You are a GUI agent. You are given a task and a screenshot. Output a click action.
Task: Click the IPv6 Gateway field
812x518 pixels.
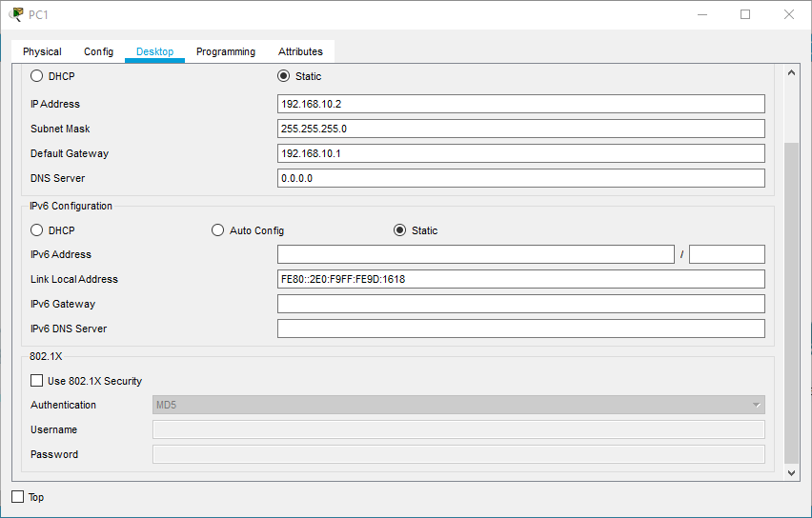click(x=521, y=304)
